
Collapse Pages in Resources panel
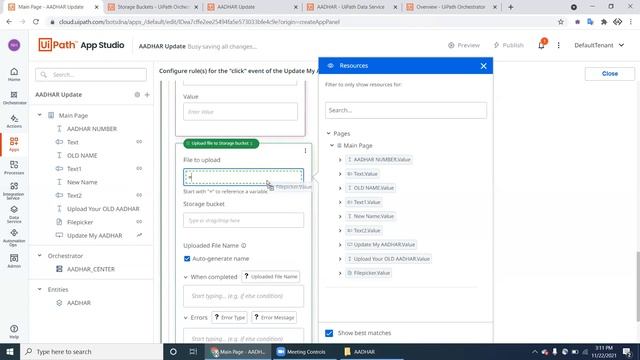(329, 133)
